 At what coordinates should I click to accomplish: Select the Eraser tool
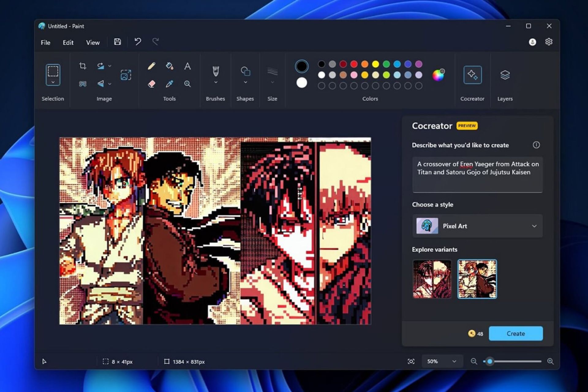coord(152,84)
